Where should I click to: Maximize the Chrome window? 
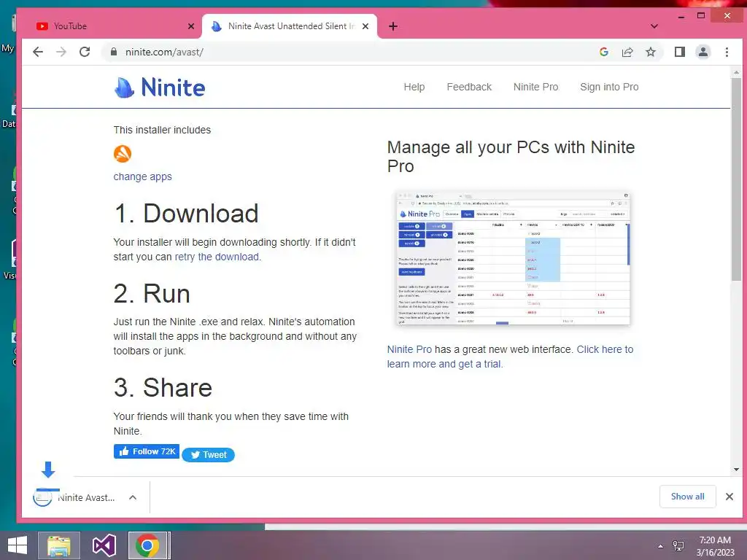(701, 16)
